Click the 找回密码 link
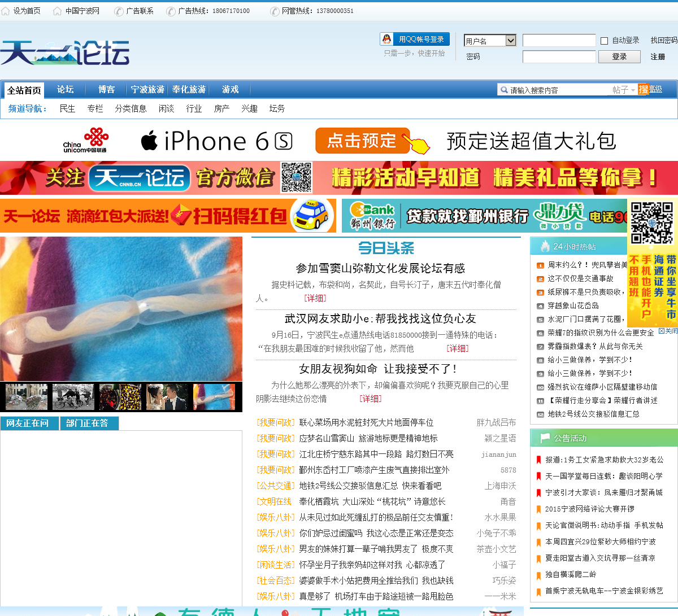 click(x=664, y=41)
